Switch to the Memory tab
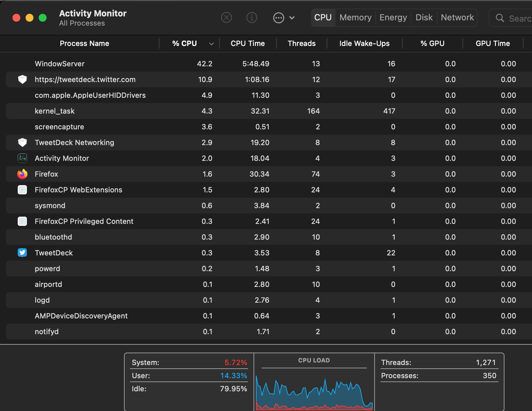The width and height of the screenshot is (532, 411). [x=355, y=17]
